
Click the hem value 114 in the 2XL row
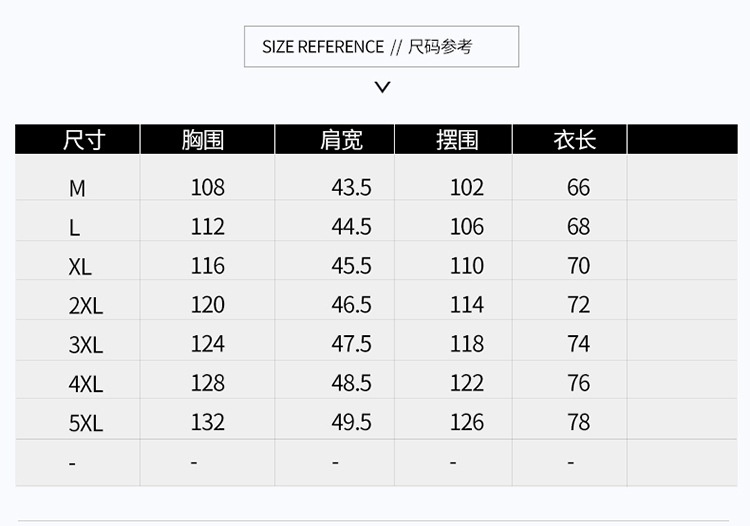coord(466,305)
